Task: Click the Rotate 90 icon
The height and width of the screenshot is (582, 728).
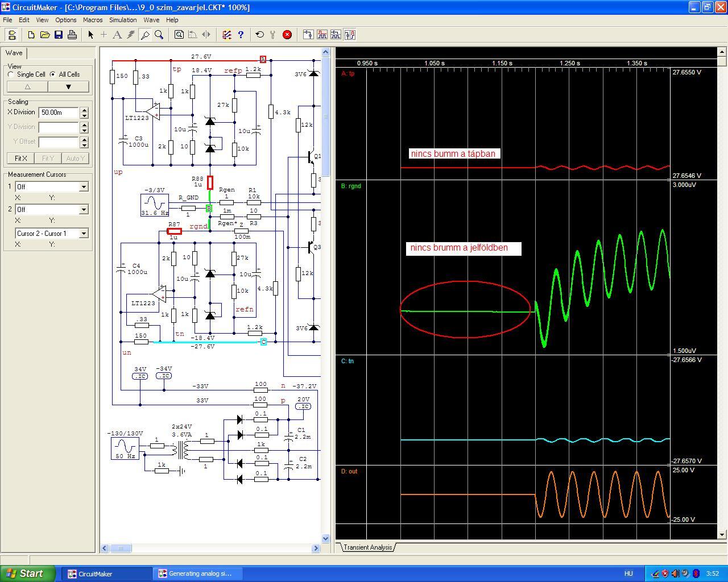Action: click(192, 35)
